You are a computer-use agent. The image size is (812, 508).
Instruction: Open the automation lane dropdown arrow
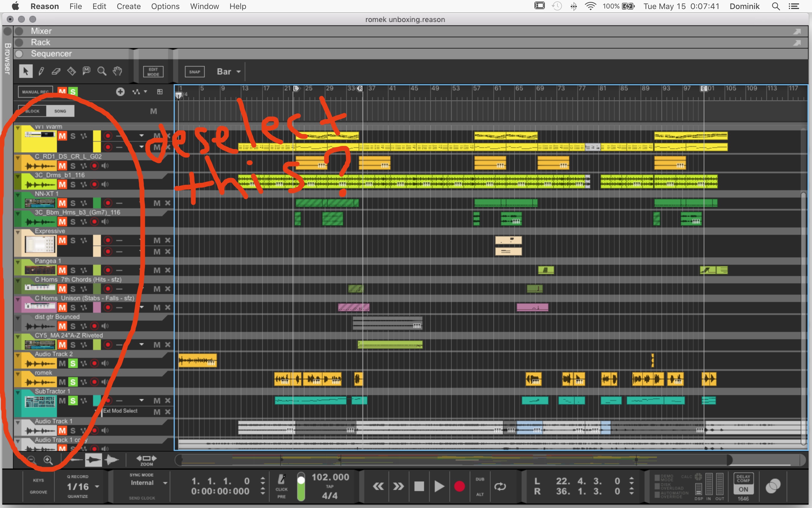pyautogui.click(x=145, y=91)
